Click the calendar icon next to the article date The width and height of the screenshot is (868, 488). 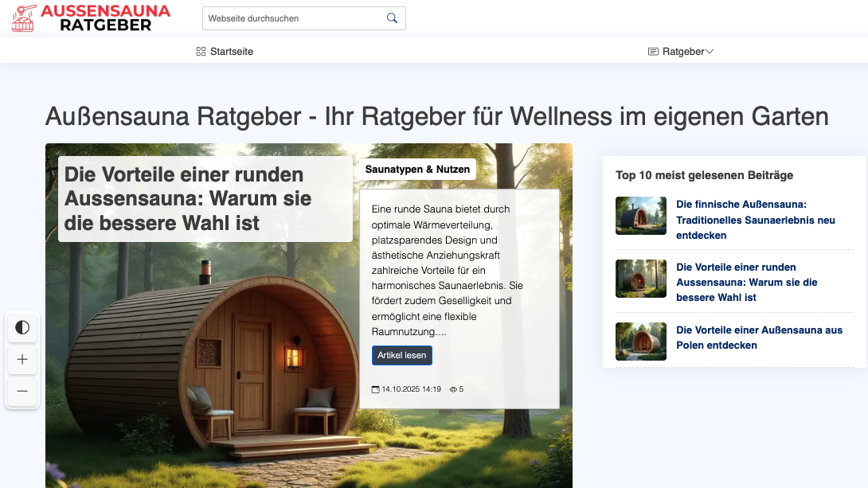374,389
